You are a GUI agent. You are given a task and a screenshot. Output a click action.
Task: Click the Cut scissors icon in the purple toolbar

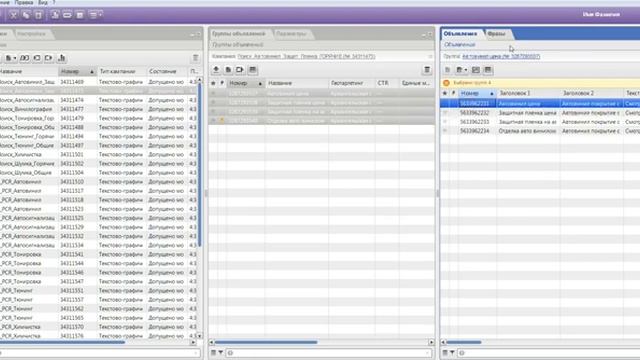[x=13, y=15]
